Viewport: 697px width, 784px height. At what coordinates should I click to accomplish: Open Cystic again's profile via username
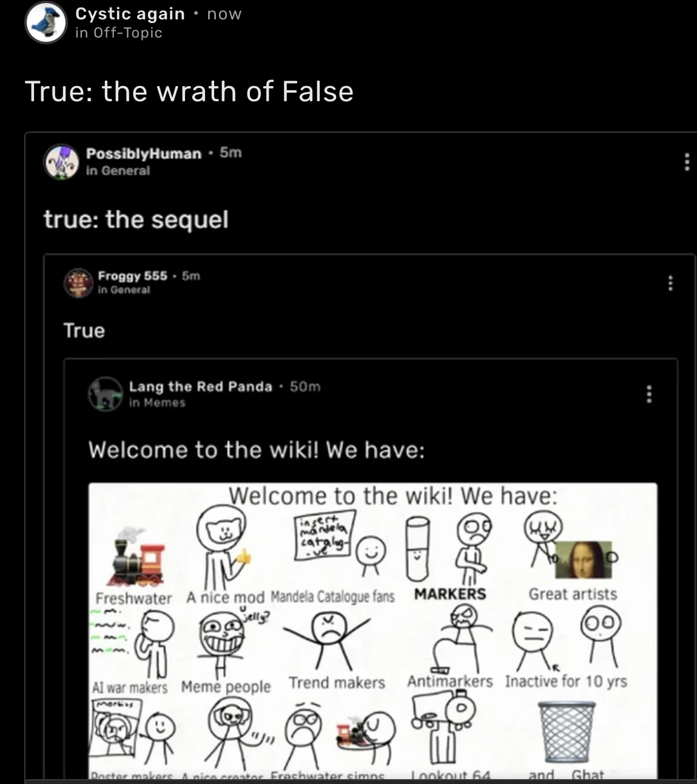(x=130, y=14)
